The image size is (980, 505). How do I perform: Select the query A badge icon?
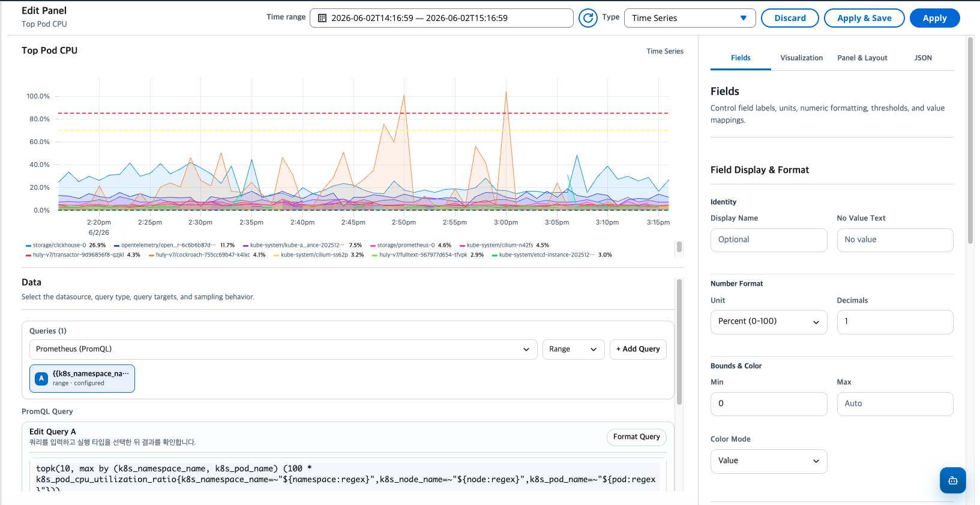[x=41, y=378]
